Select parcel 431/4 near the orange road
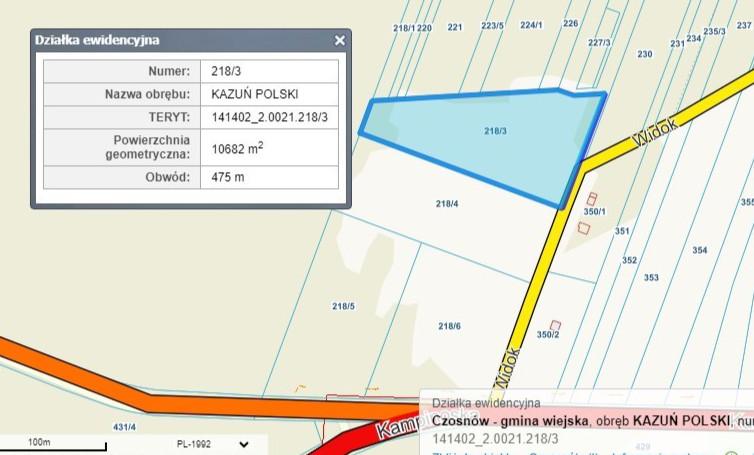754x455 pixels. pos(124,427)
